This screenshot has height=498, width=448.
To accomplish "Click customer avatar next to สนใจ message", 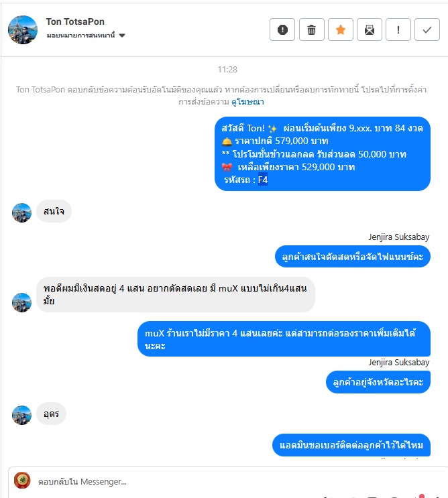I will [x=21, y=212].
